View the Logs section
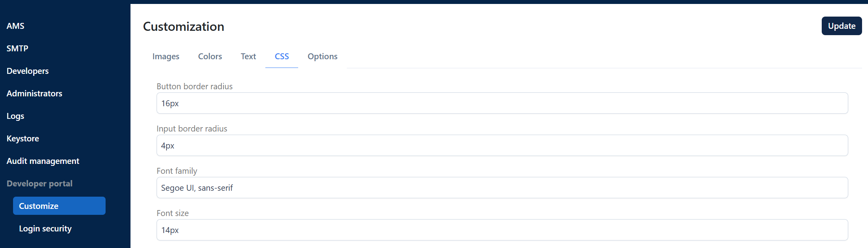 (x=15, y=116)
